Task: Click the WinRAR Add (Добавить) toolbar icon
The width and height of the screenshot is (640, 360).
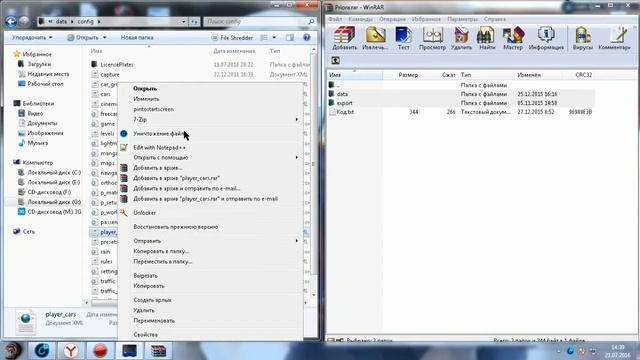Action: click(344, 38)
